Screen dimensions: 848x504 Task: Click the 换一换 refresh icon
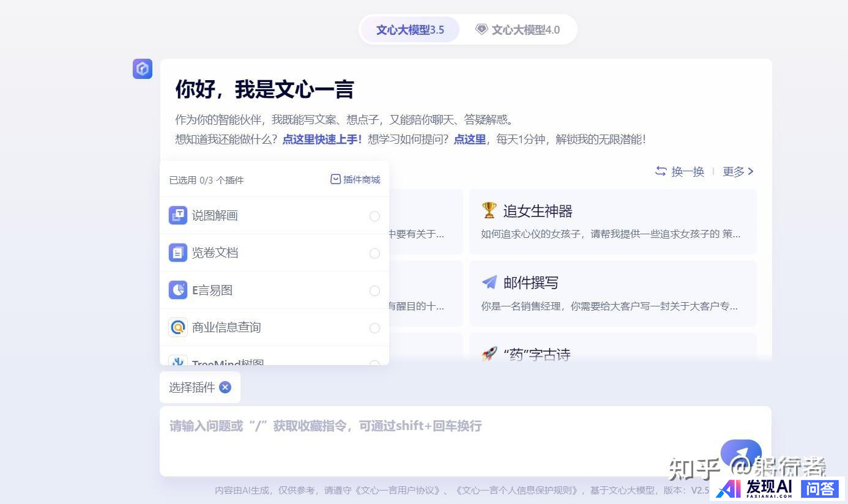pos(661,171)
